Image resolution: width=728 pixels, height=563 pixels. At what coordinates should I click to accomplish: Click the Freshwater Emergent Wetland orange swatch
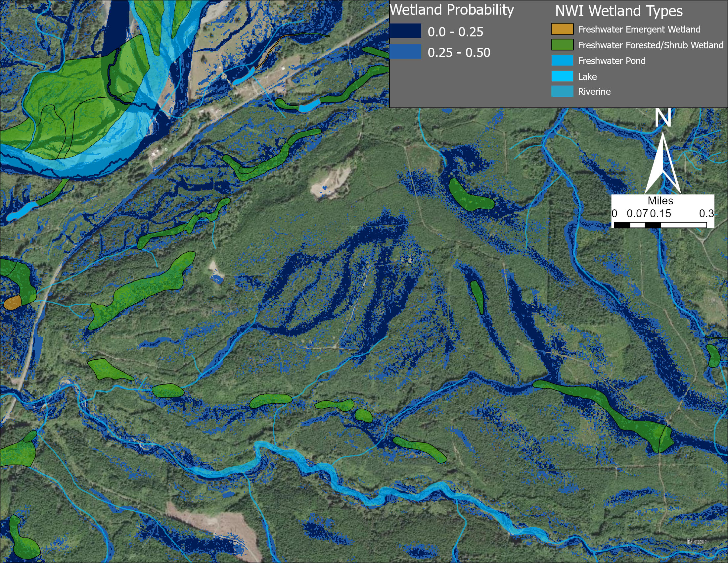(562, 29)
